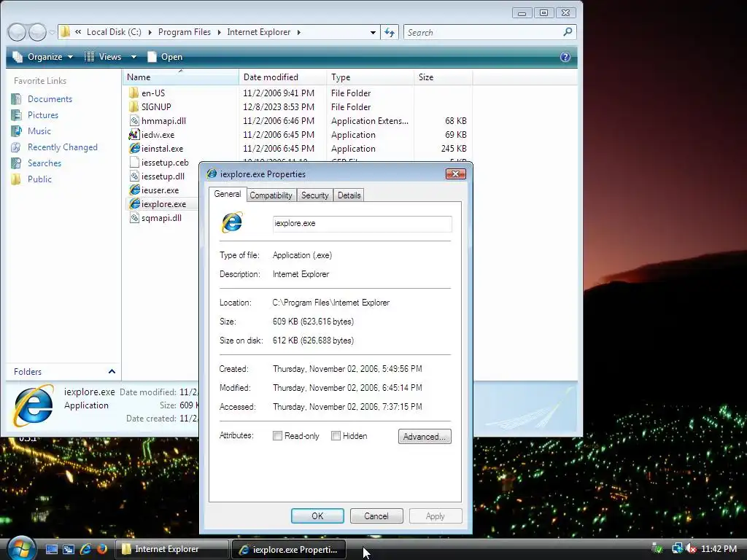Click the network tray icon
Viewport: 747px width, 560px height.
coord(677,549)
